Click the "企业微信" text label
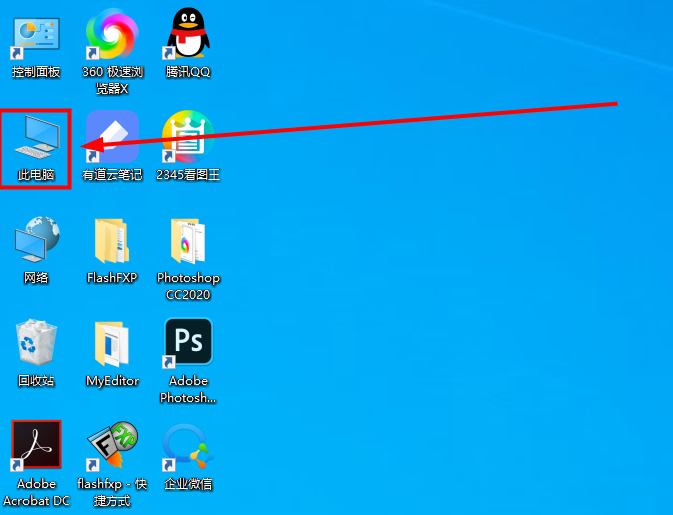This screenshot has height=515, width=673. (x=188, y=484)
